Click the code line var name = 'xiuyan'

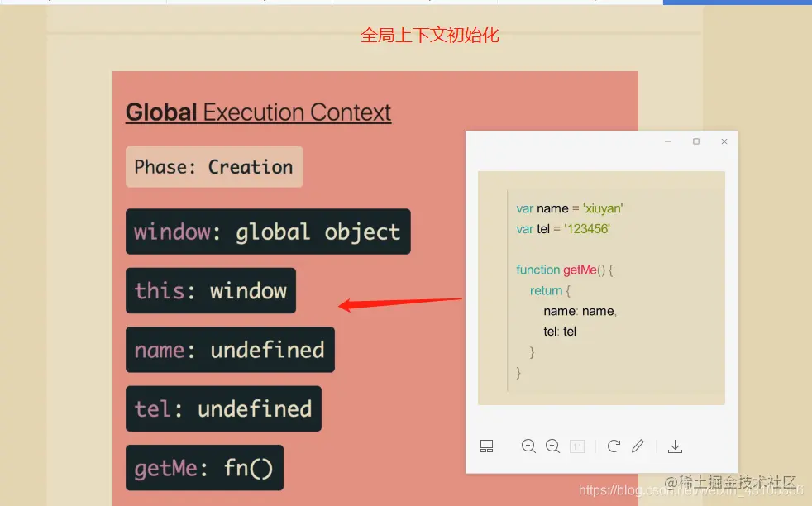tap(569, 208)
